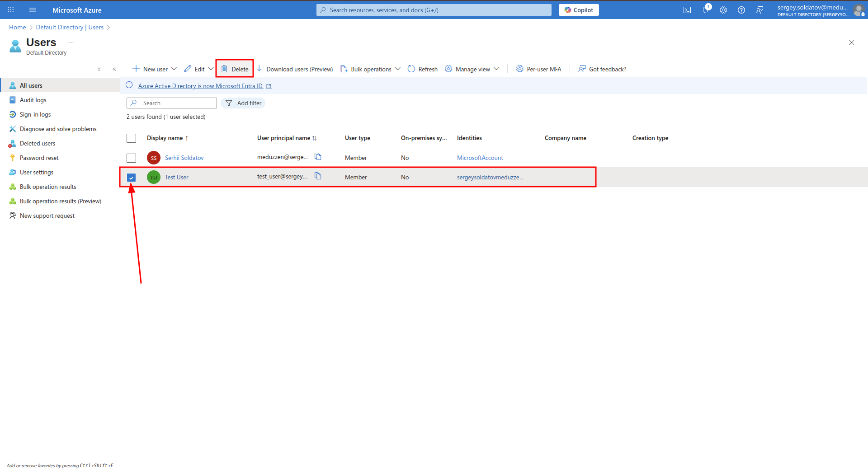
Task: Click the Copilot button
Action: pos(579,10)
